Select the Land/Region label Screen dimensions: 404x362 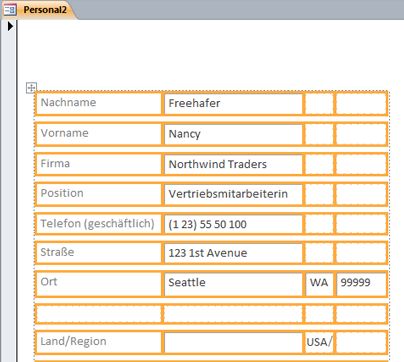coord(98,342)
